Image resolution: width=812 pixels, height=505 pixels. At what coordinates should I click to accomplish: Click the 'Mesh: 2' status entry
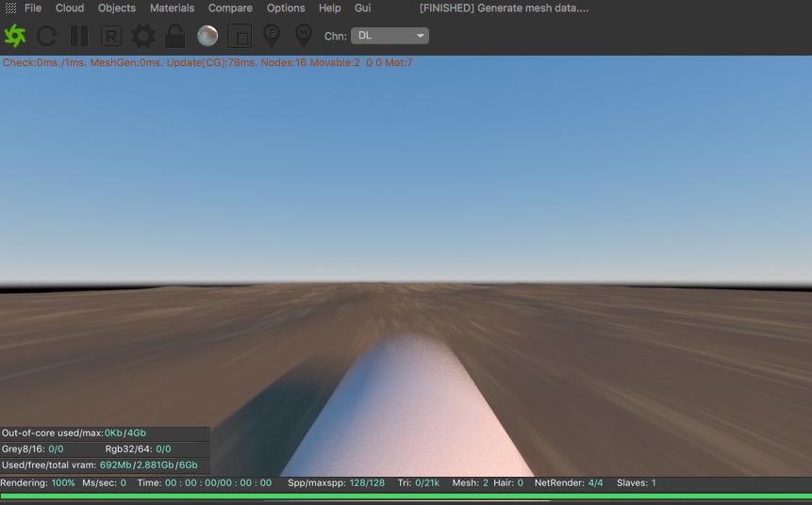pyautogui.click(x=471, y=482)
